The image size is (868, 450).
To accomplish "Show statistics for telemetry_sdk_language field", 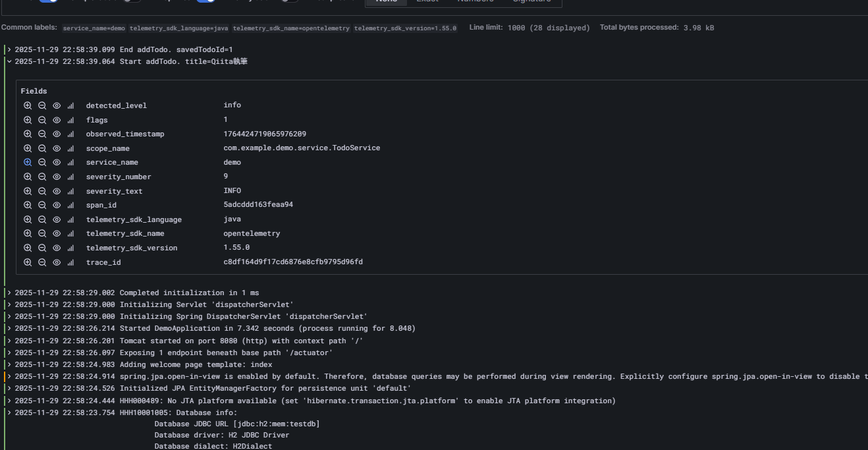I will (70, 219).
